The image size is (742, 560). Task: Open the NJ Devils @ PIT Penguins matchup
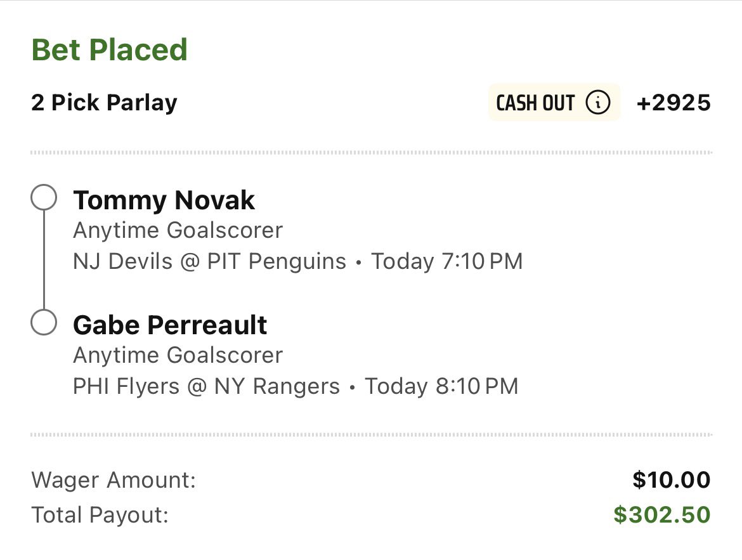[209, 261]
